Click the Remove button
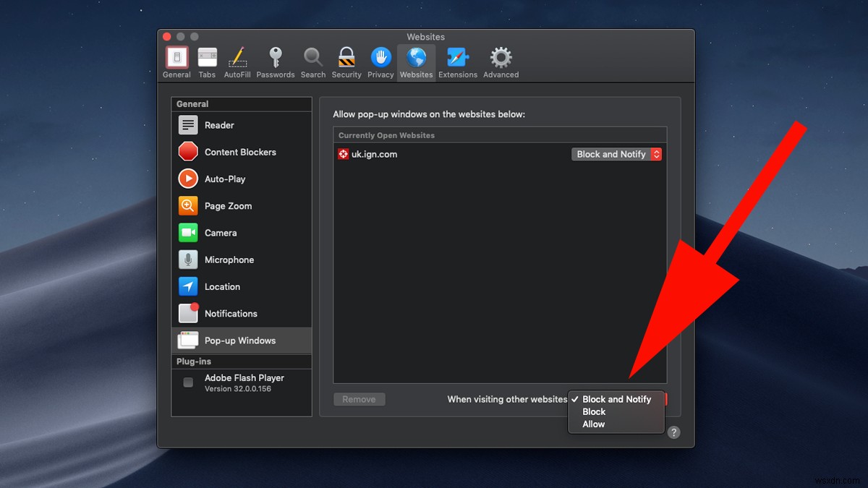The width and height of the screenshot is (868, 488). pyautogui.click(x=359, y=398)
